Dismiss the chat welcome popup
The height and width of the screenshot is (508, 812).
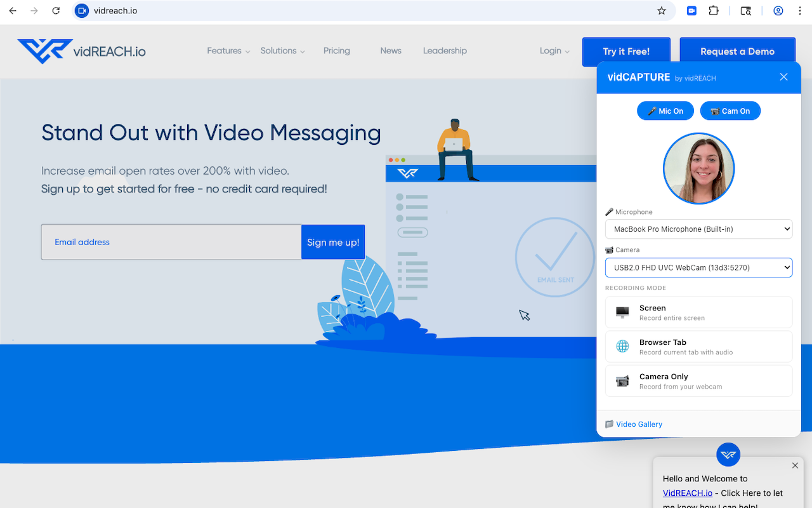pos(795,465)
